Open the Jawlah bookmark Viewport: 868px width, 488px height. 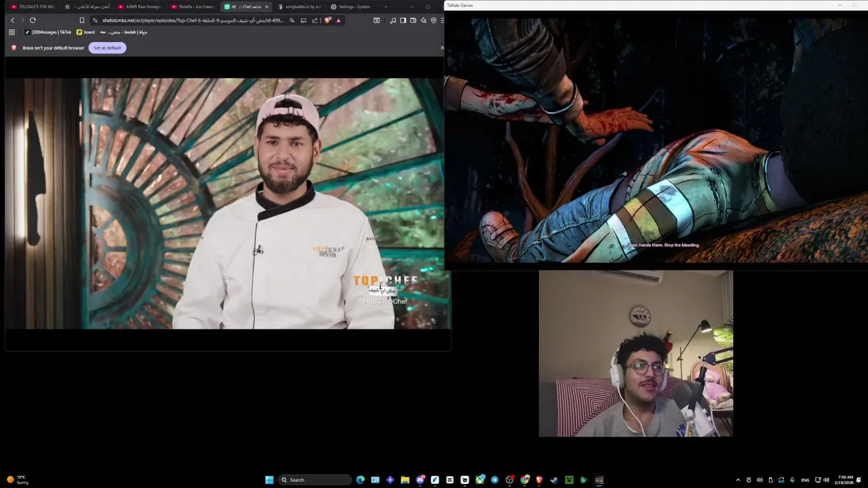(123, 32)
